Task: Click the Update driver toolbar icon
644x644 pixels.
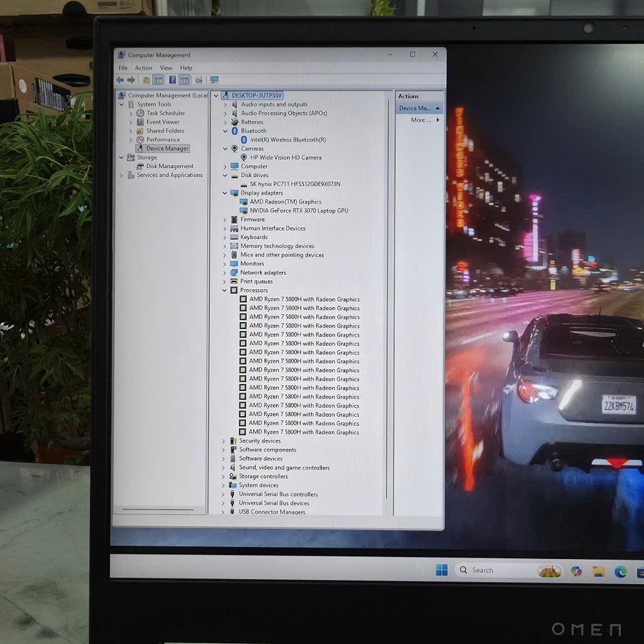Action: [199, 80]
